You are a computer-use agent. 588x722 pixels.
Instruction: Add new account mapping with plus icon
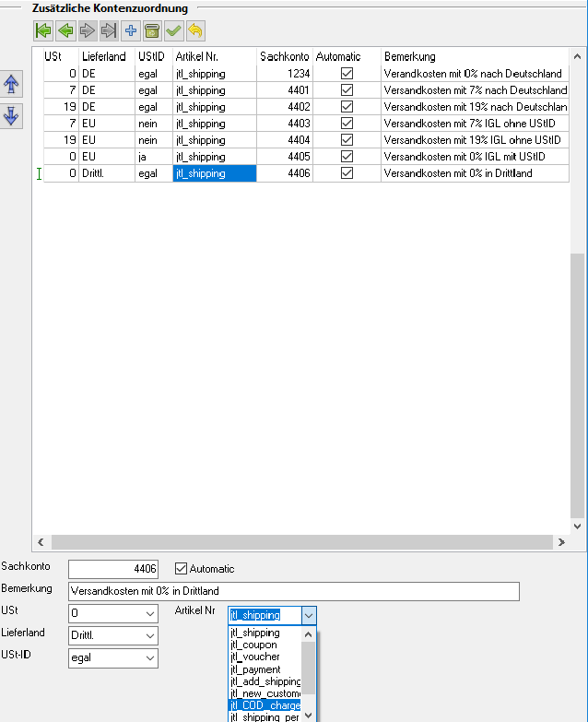[x=131, y=31]
